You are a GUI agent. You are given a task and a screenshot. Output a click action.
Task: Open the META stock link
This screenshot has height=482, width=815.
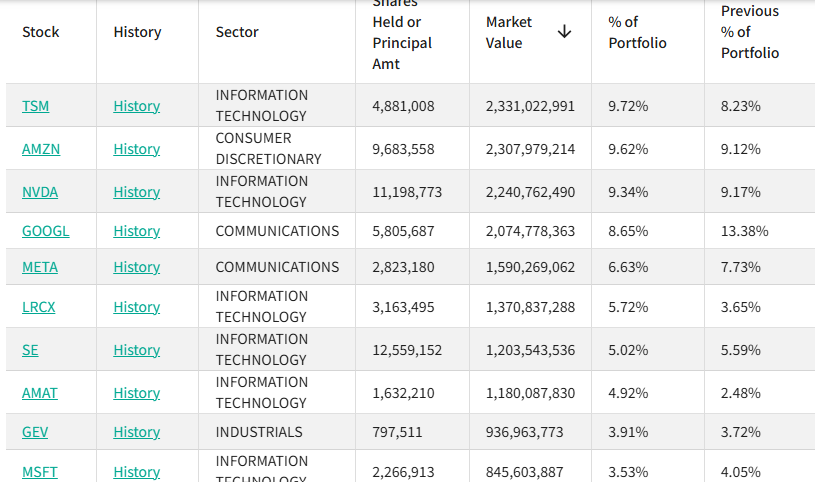[40, 267]
